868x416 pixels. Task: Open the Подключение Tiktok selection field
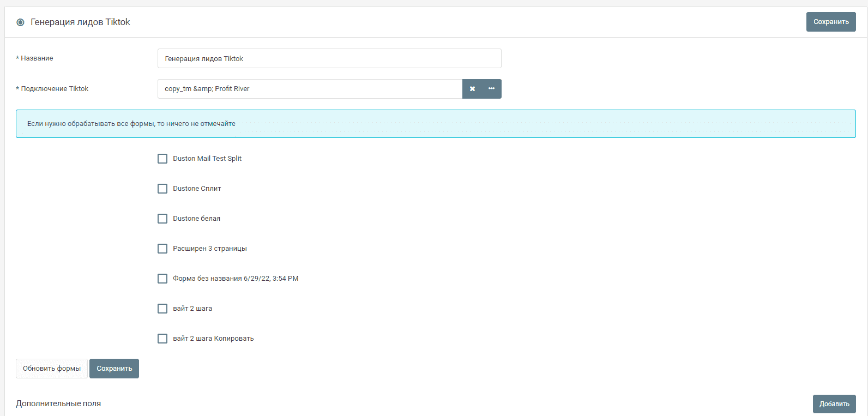[310, 89]
